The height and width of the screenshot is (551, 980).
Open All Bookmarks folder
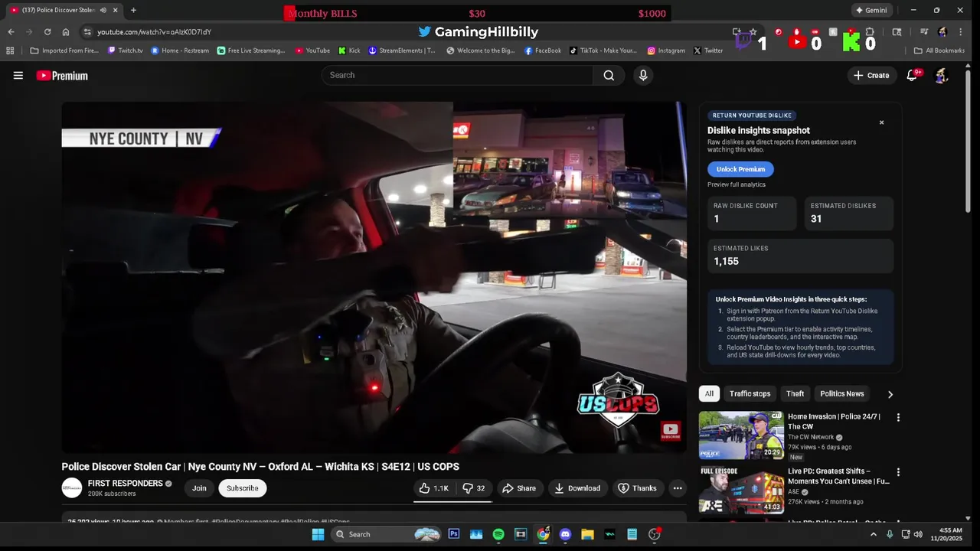pyautogui.click(x=939, y=51)
